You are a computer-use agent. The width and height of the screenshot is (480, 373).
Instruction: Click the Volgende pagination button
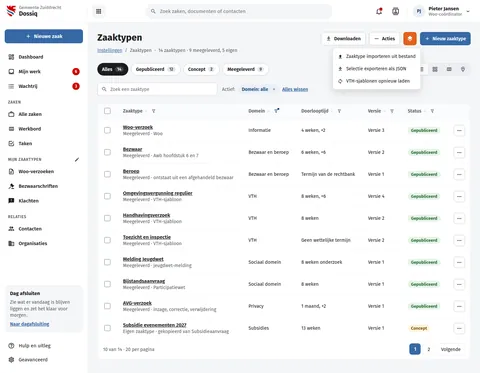tap(451, 349)
